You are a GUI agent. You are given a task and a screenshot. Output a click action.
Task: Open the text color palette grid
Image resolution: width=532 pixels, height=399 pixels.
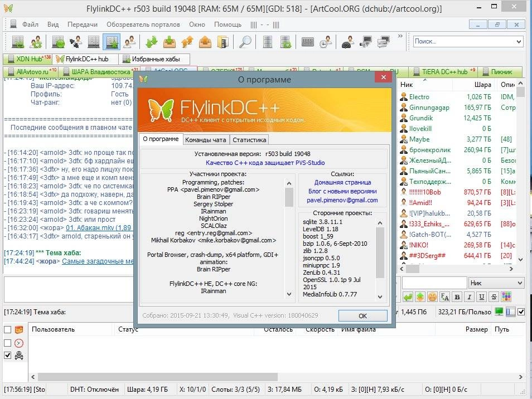(x=506, y=297)
